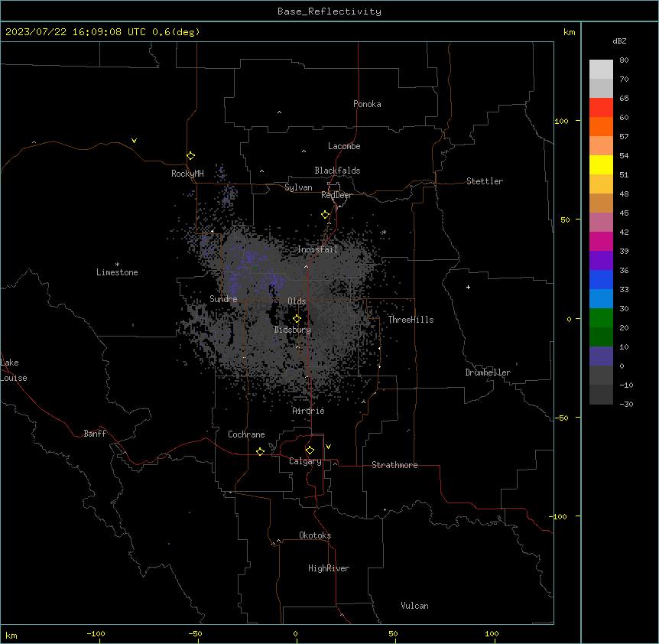659x644 pixels.
Task: Click the Olds city label
Action: pyautogui.click(x=297, y=301)
